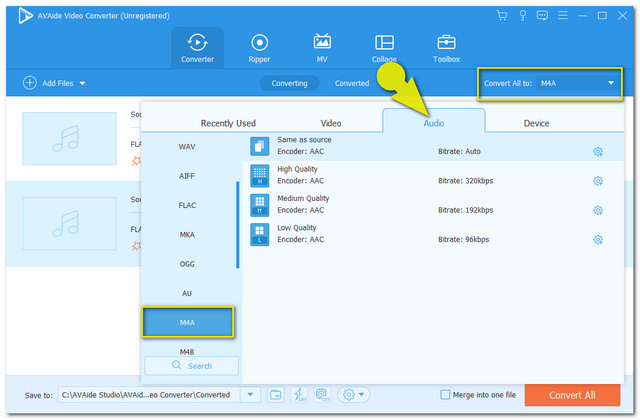Expand the Save to path dropdown
Image resolution: width=640 pixels, height=420 pixels.
(251, 395)
